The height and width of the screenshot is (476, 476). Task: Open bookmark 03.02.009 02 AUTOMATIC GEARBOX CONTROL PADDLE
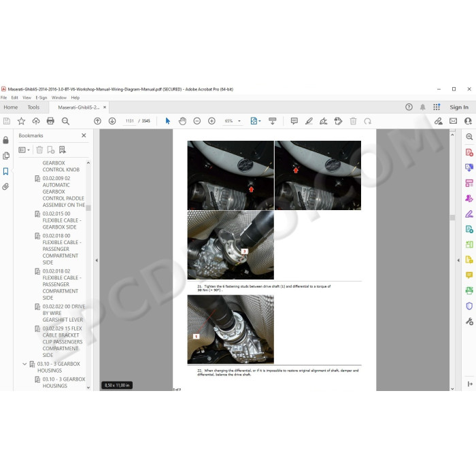click(x=63, y=192)
